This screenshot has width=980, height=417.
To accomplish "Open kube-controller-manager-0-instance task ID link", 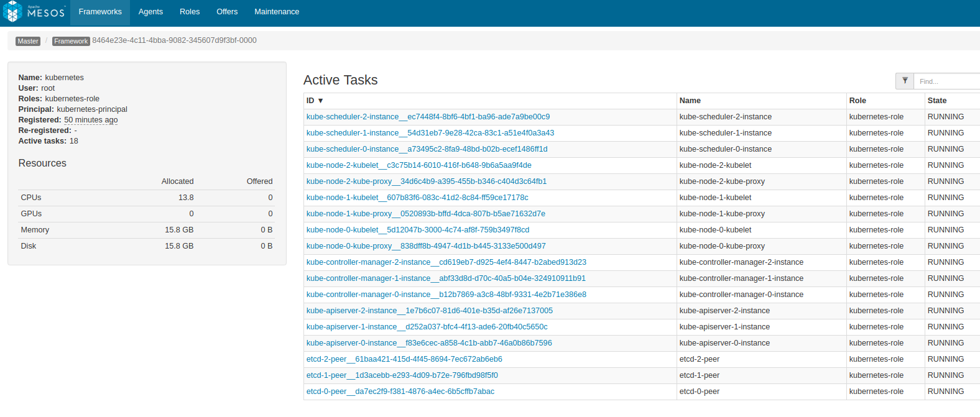I will (x=446, y=295).
